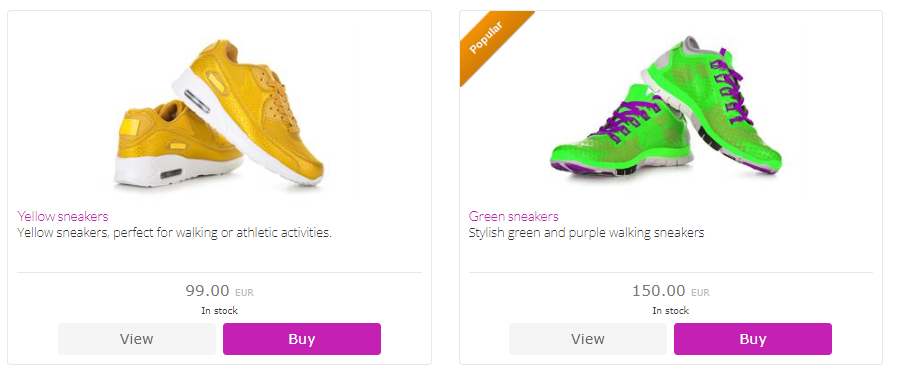The width and height of the screenshot is (899, 390).
Task: Click the 99.00 price amount
Action: [207, 291]
